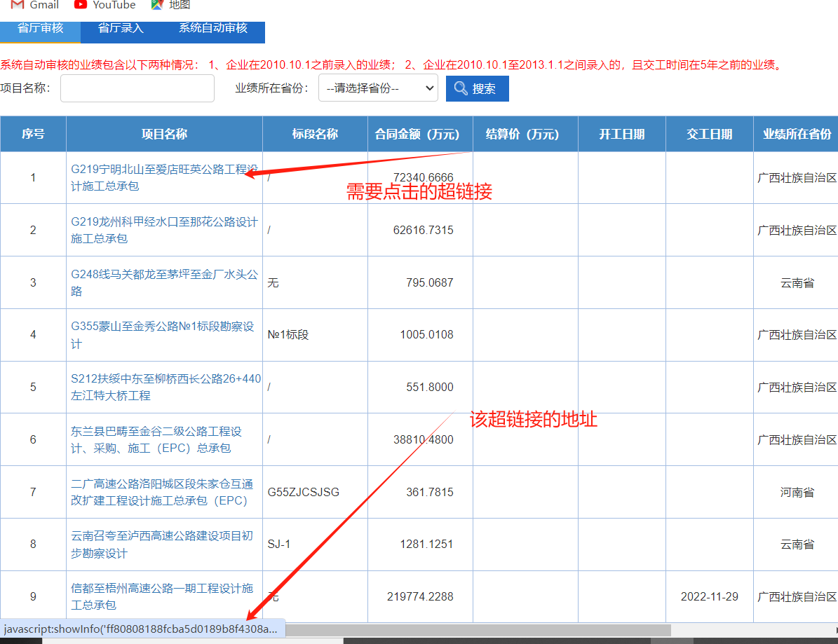The height and width of the screenshot is (644, 838).
Task: Click the 合同金额（万元） column header
Action: 420,134
